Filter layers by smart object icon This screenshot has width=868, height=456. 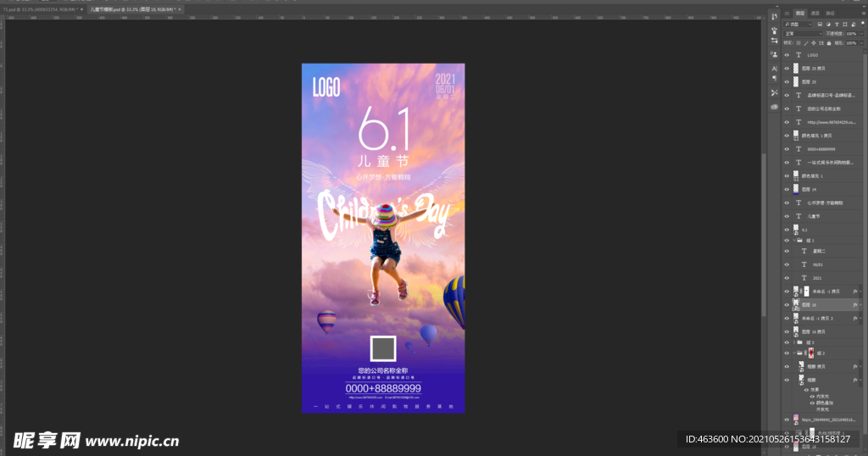coord(854,25)
